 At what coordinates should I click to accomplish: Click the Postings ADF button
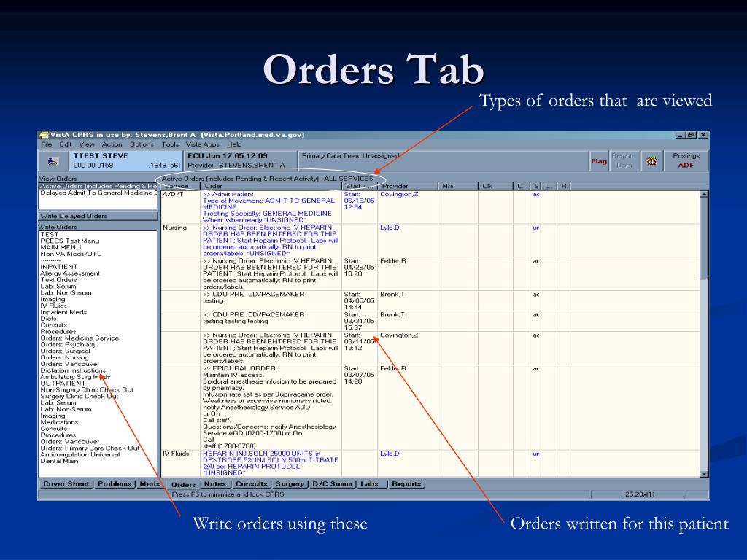686,161
